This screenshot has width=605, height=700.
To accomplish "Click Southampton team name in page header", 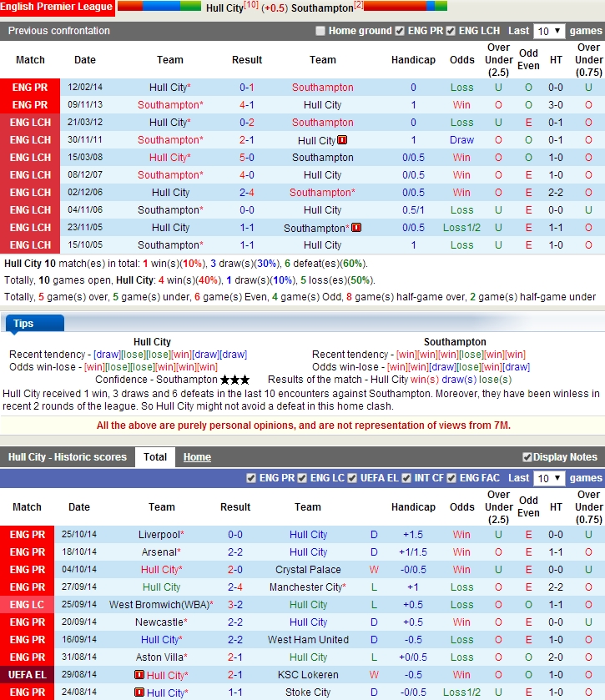I will 322,8.
